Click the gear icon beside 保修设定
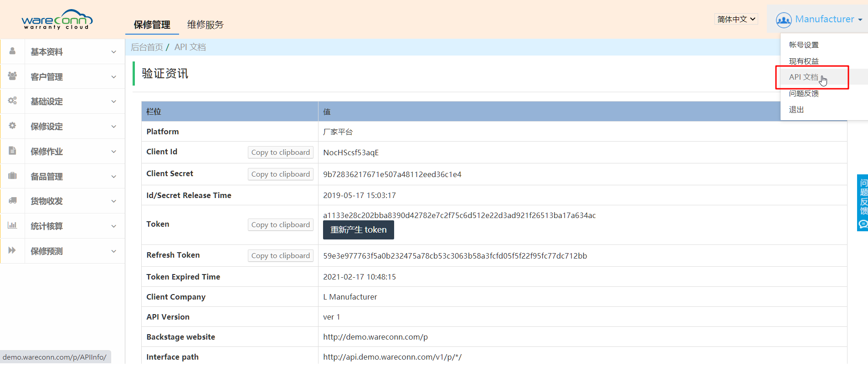868x366 pixels. point(12,126)
